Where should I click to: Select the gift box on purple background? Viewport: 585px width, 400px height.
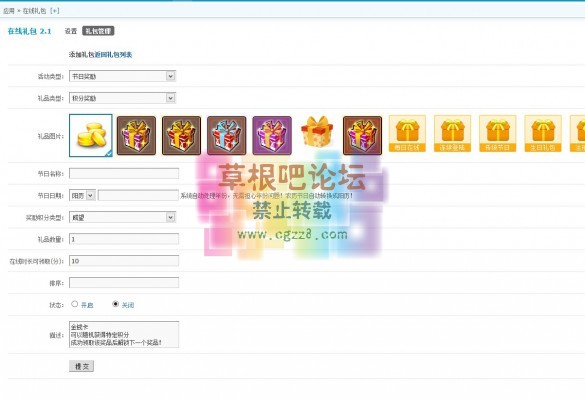tap(272, 135)
